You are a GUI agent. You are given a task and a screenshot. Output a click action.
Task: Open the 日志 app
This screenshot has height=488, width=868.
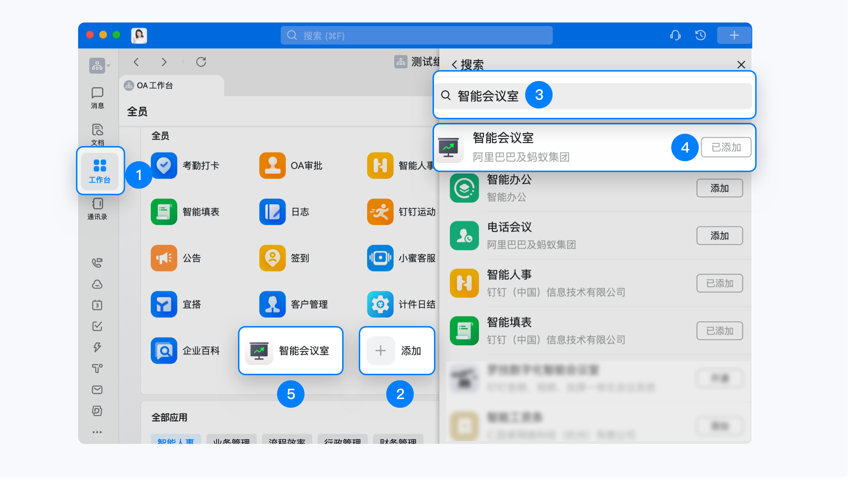point(284,212)
